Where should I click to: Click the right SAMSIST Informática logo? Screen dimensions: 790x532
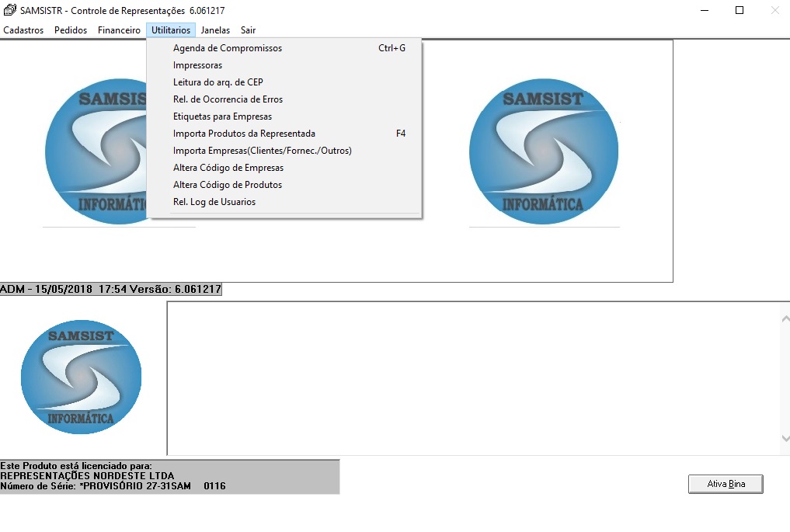tap(544, 151)
